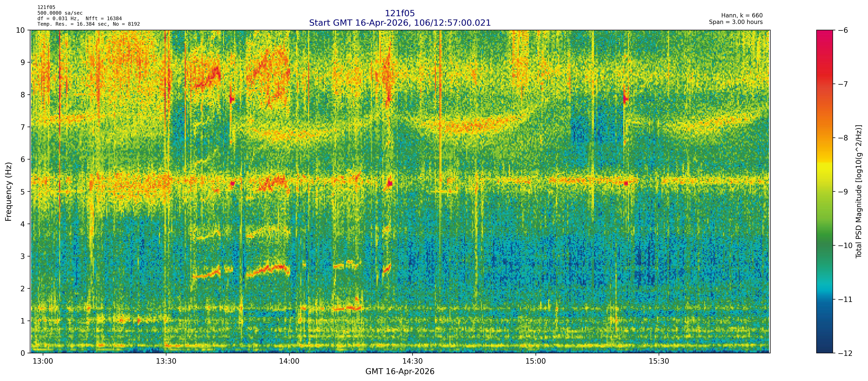Click the Hann, k = 660 annotation
Screen dimensions: 868x381
point(742,16)
